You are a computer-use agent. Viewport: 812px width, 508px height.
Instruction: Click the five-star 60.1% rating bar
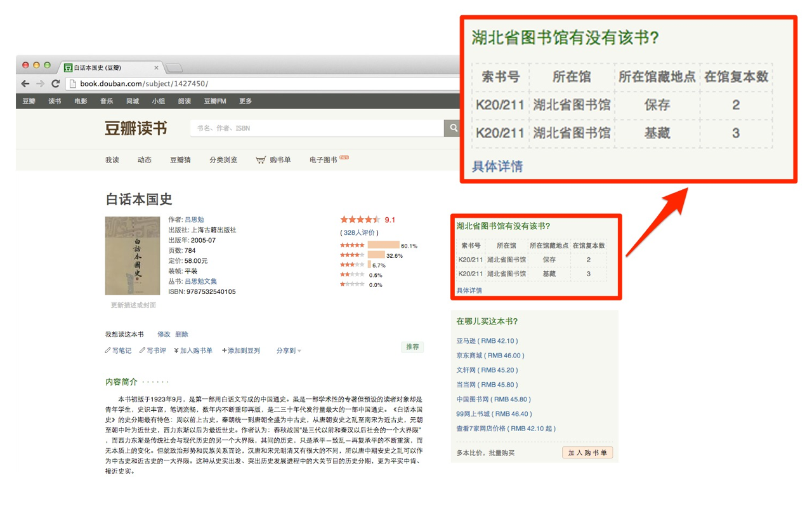[x=383, y=245]
